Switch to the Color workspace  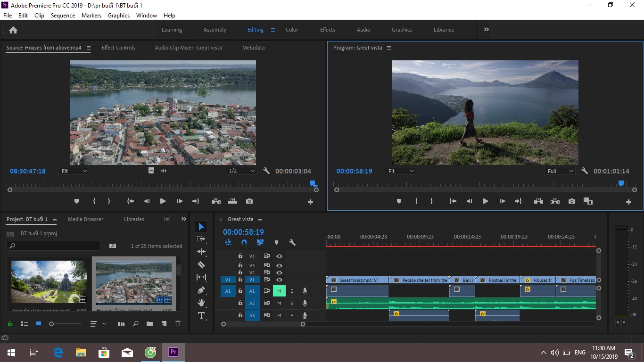[x=292, y=30]
